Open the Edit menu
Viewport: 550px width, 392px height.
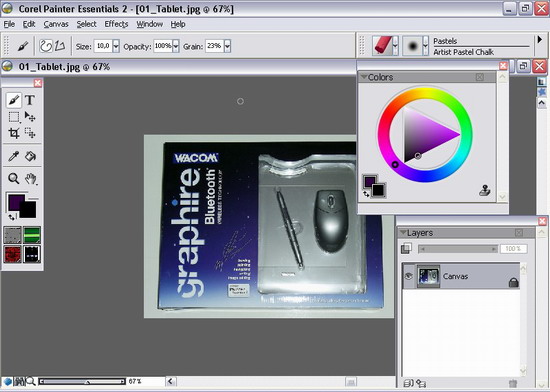pyautogui.click(x=29, y=24)
